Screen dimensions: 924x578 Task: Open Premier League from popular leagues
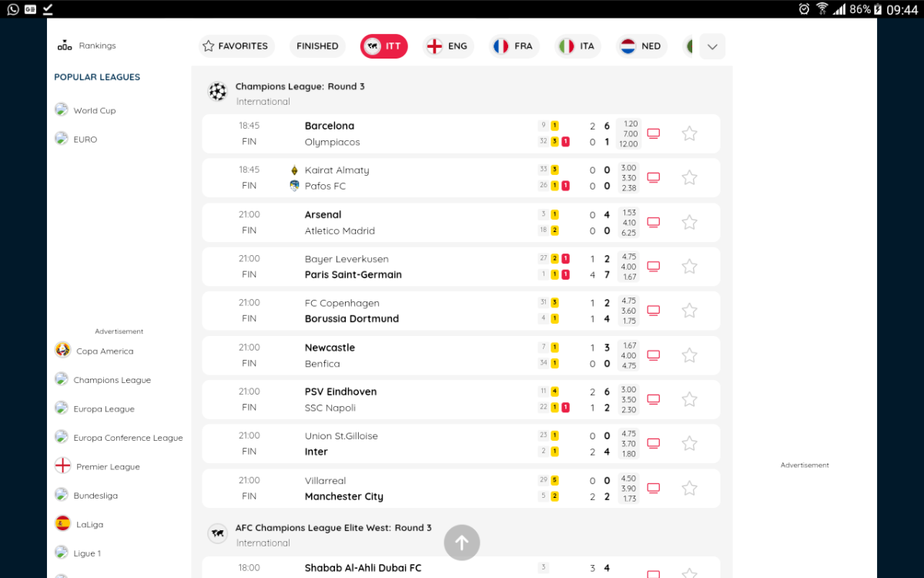(x=108, y=466)
